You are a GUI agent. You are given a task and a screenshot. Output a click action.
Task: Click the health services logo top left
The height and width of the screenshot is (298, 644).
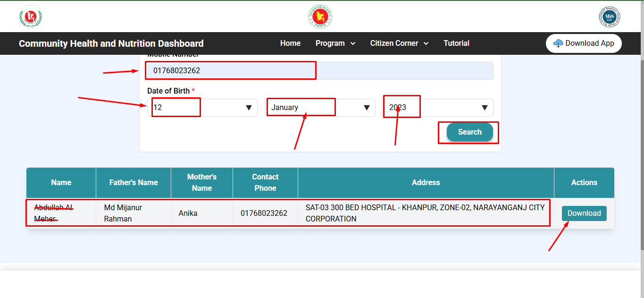click(x=30, y=16)
